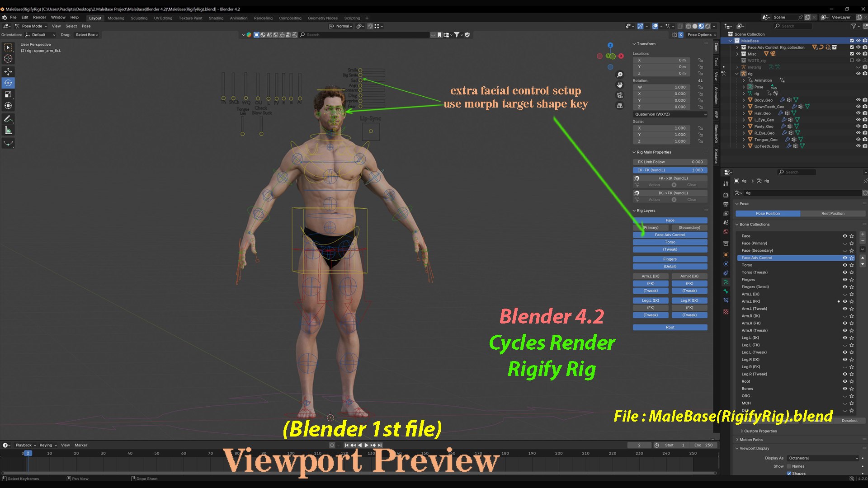Click the FK Limb Follow slider
The image size is (868, 488).
[670, 162]
